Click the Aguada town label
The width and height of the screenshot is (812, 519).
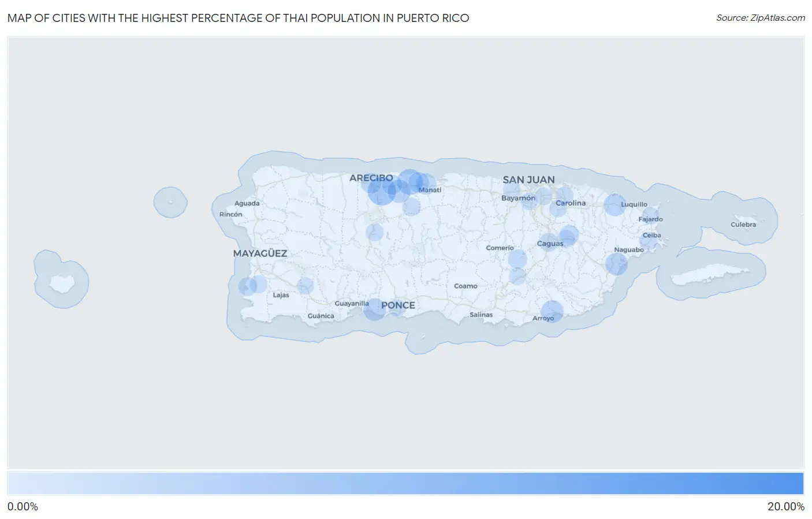click(x=247, y=203)
